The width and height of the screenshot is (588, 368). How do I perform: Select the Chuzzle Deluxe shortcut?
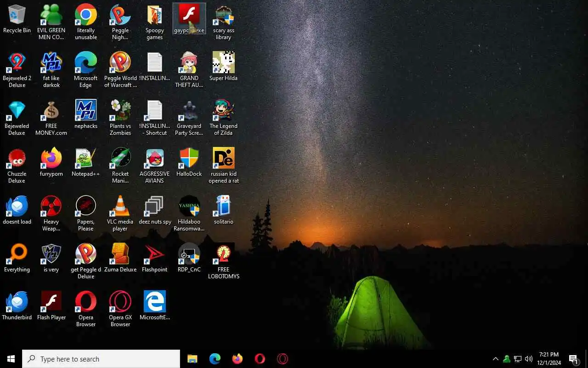17,166
